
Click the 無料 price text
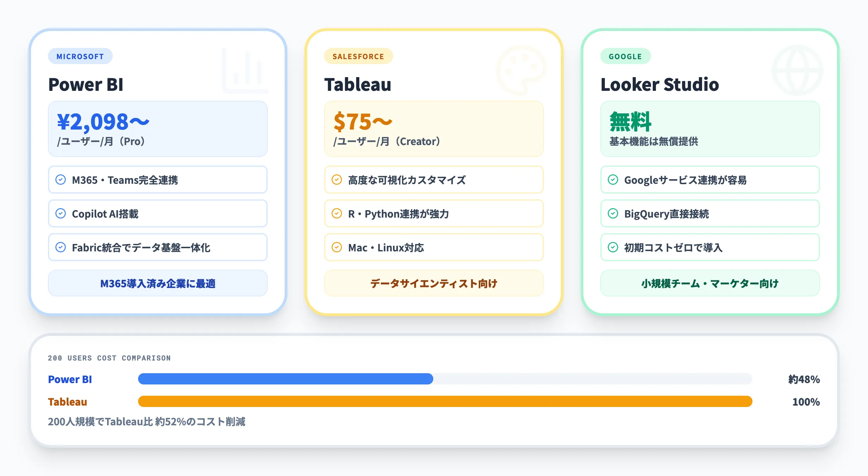[631, 121]
